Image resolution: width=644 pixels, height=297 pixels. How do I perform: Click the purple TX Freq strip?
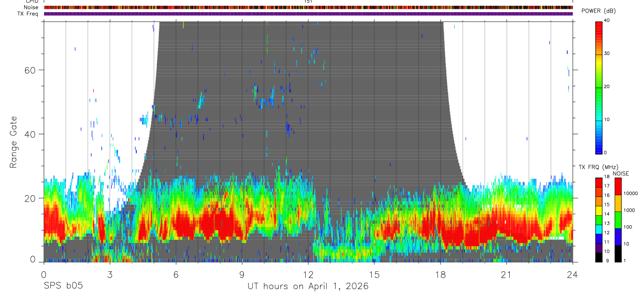[x=308, y=14]
